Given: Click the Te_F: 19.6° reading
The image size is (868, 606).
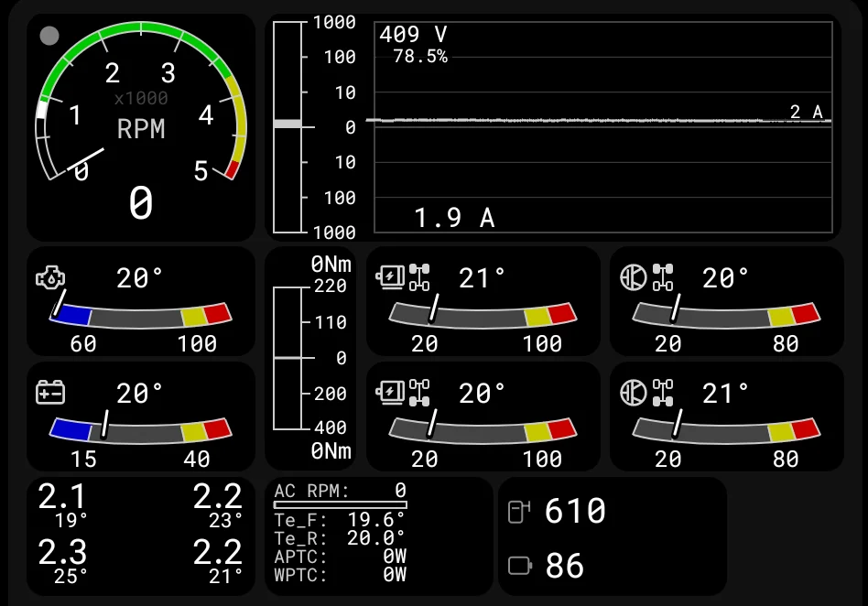Looking at the screenshot, I should [340, 520].
